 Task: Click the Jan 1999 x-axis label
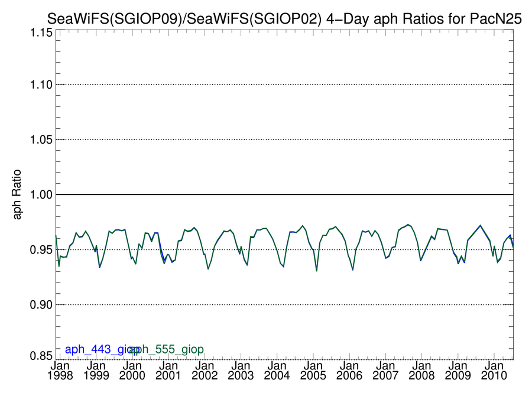click(x=96, y=371)
